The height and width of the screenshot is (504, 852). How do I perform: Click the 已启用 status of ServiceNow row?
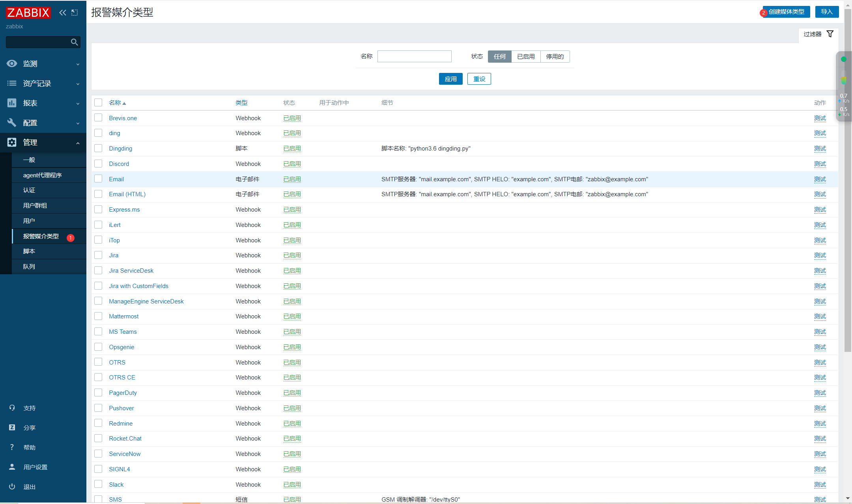(x=292, y=454)
